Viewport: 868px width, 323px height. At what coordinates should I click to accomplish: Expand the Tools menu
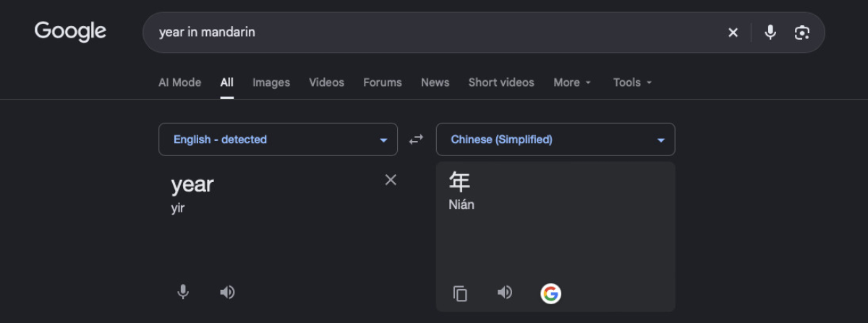[x=633, y=82]
